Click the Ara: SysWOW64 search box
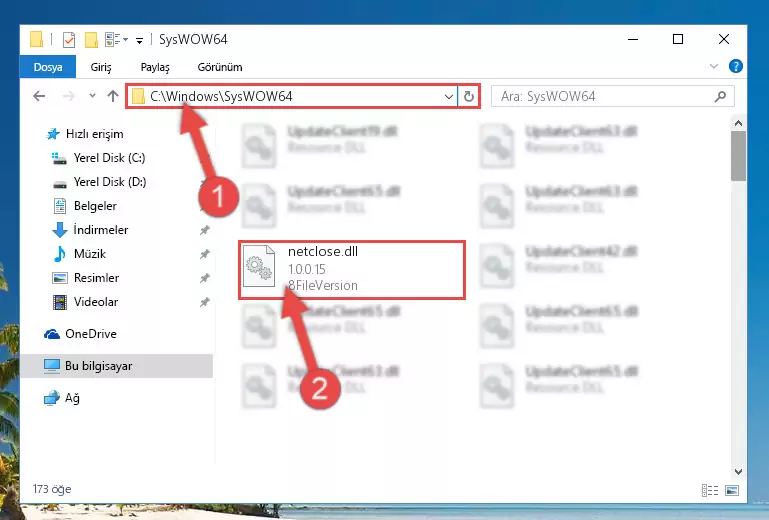Image resolution: width=769 pixels, height=520 pixels. (613, 97)
